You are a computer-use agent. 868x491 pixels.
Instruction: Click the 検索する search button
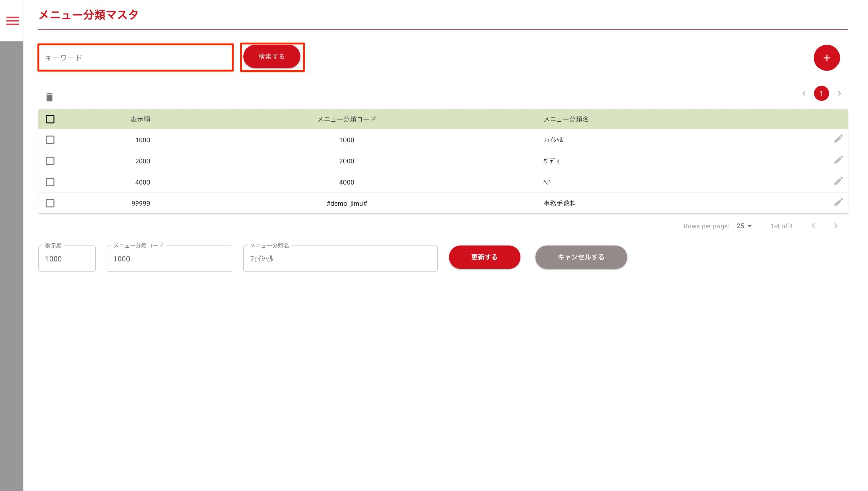272,57
